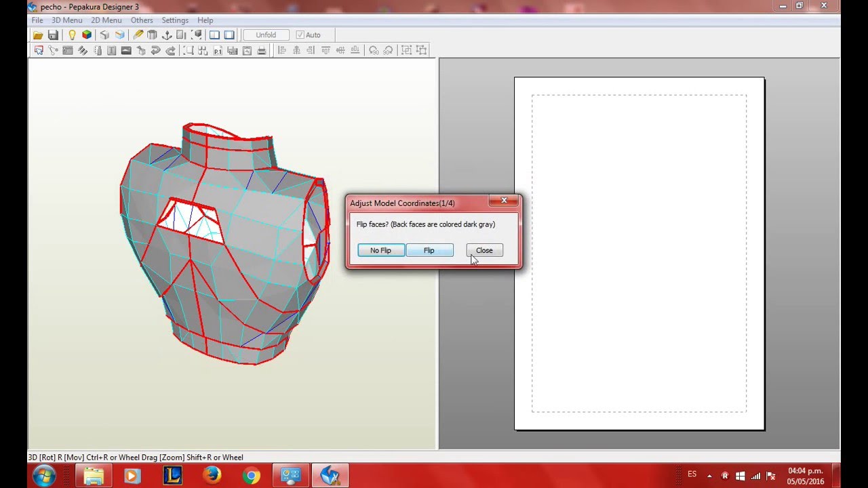Click the gray cube icon in top toolbar
Viewport: 868px width, 488px height.
pos(104,35)
